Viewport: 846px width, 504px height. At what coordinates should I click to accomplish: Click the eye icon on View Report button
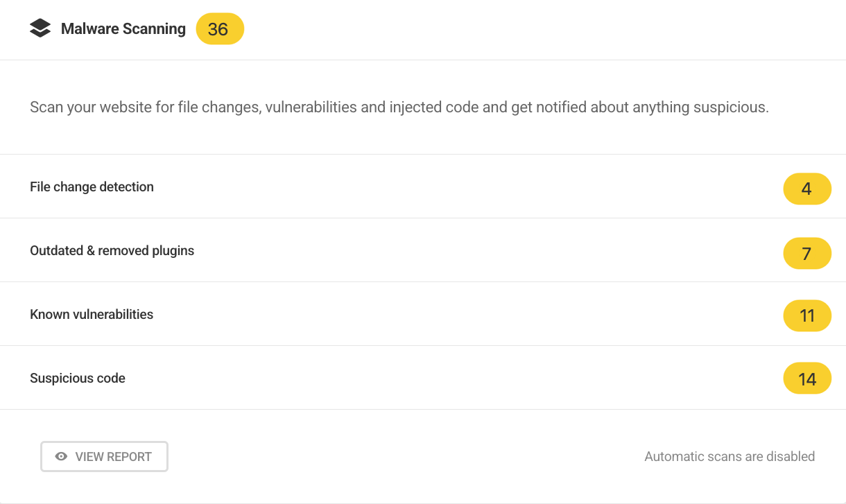[60, 456]
